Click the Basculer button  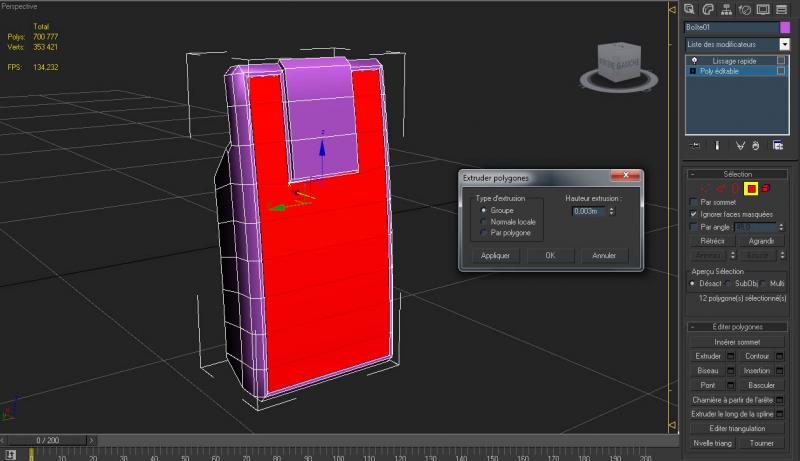click(761, 385)
